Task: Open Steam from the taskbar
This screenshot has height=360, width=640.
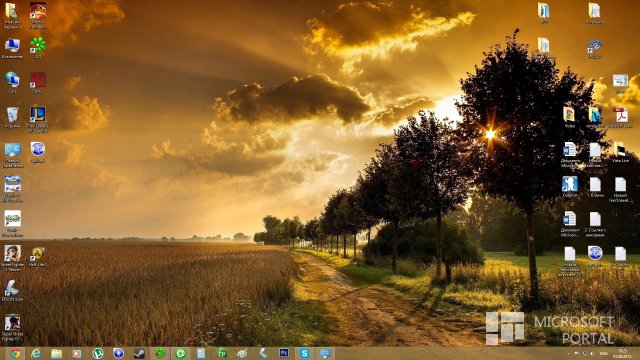Action: click(x=139, y=353)
